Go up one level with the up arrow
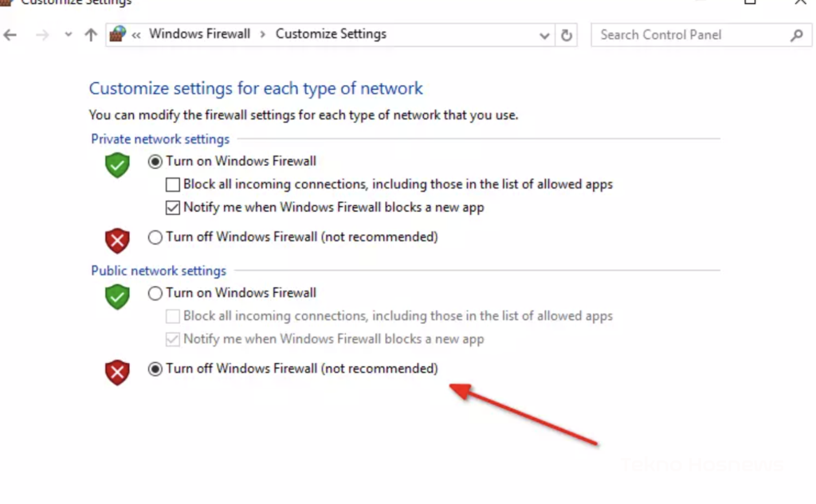816x504 pixels. [91, 35]
